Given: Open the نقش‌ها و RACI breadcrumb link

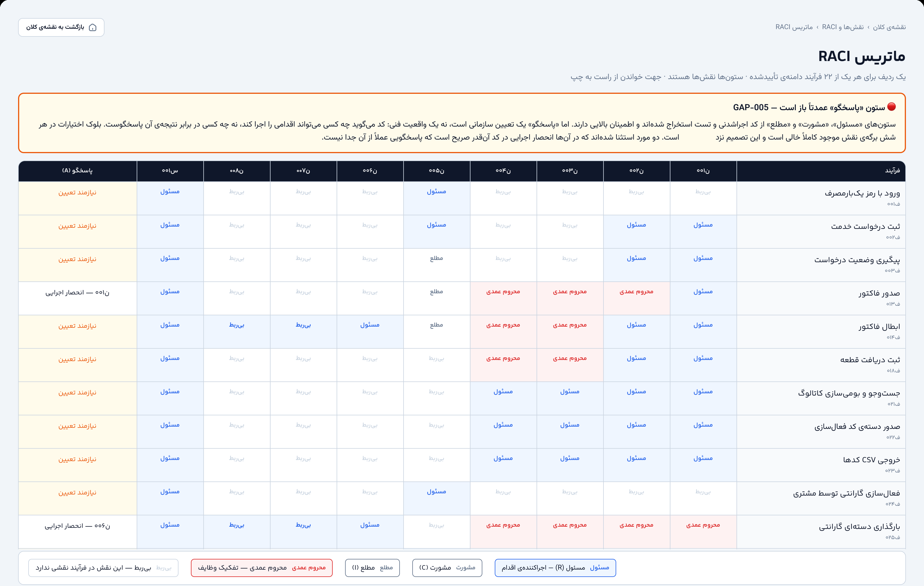Looking at the screenshot, I should click(843, 27).
